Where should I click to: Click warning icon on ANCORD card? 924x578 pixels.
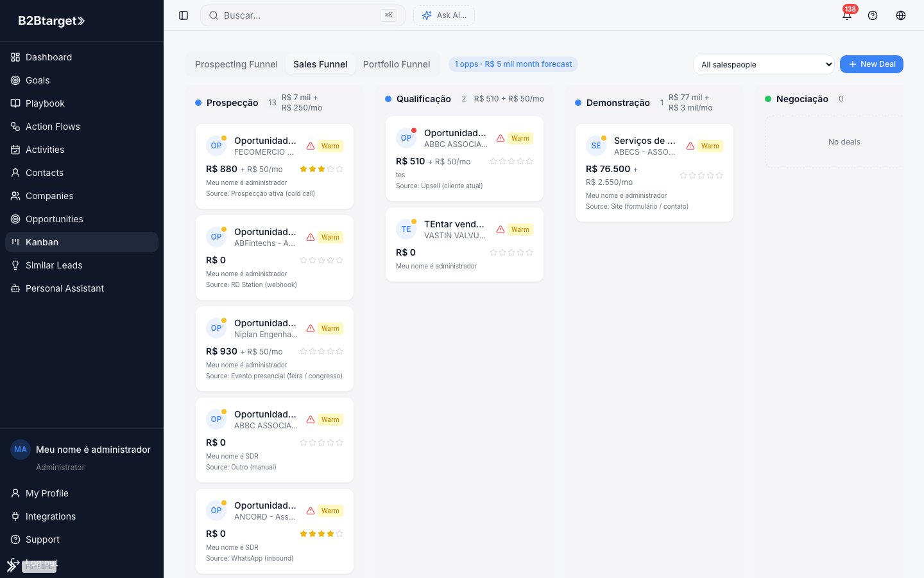(311, 511)
